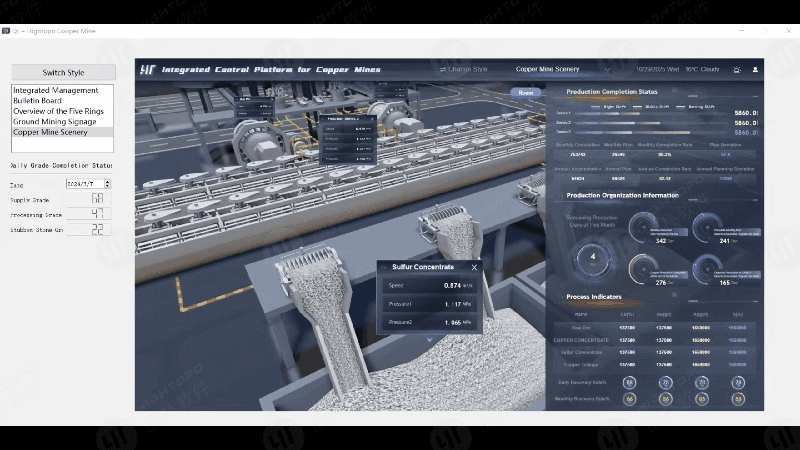Viewport: 800px width, 450px height.
Task: Open the user profile icon
Action: (x=755, y=69)
